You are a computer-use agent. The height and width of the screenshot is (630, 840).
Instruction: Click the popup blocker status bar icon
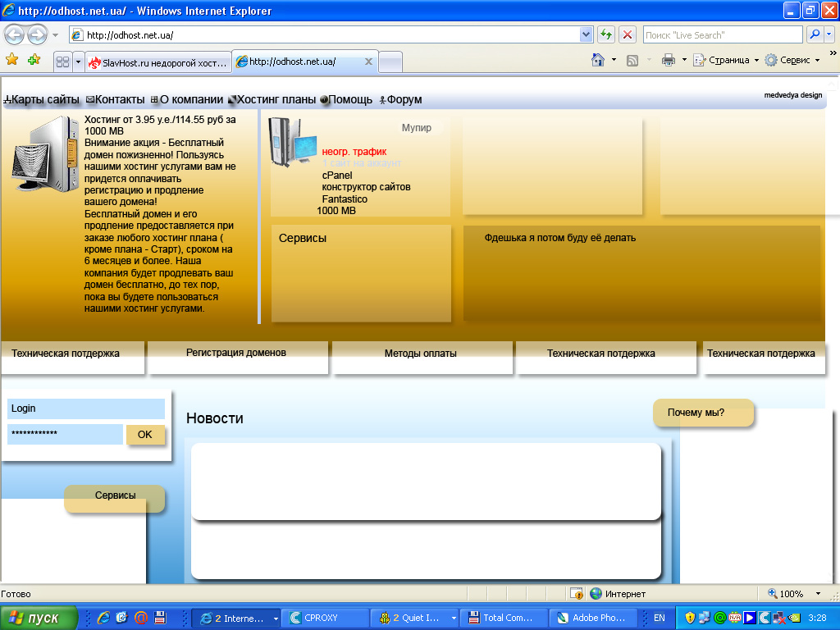click(577, 593)
